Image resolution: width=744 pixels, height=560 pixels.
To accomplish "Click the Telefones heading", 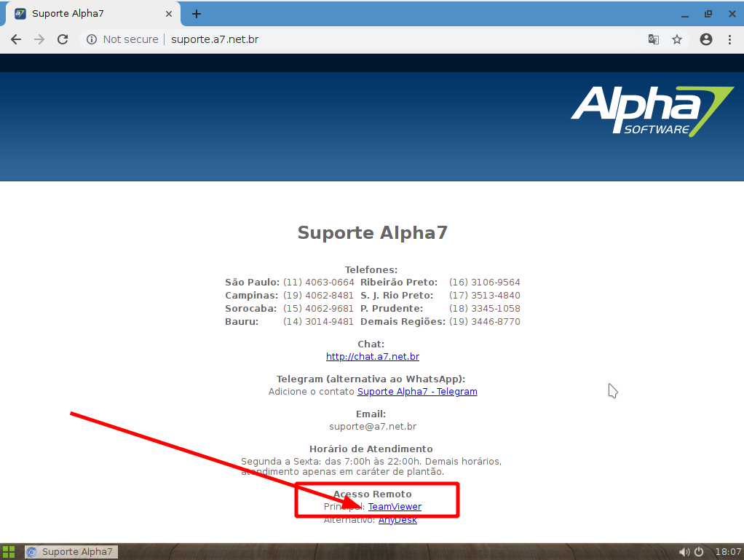I will point(371,269).
